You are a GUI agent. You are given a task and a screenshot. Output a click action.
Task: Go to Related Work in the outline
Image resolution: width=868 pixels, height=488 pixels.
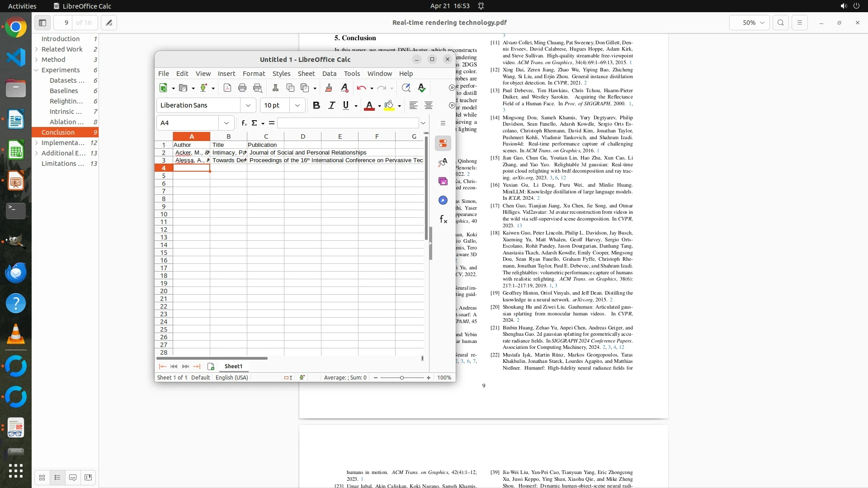[62, 49]
